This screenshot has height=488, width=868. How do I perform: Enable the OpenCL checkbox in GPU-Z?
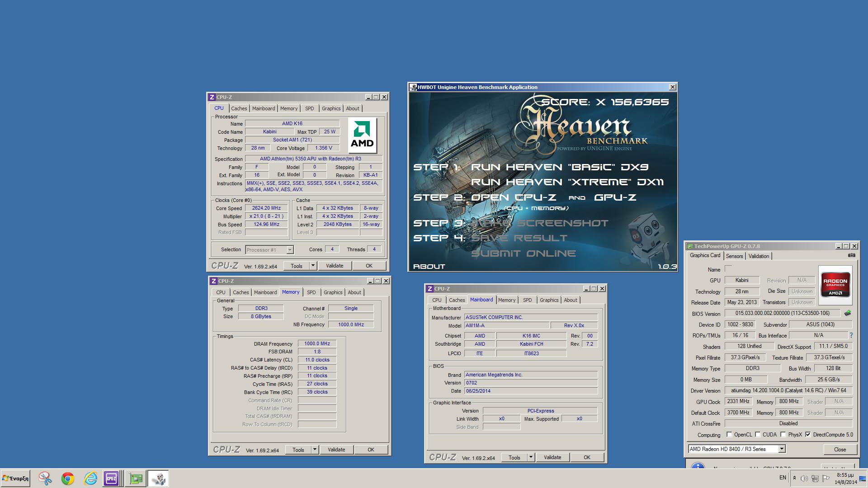click(729, 435)
